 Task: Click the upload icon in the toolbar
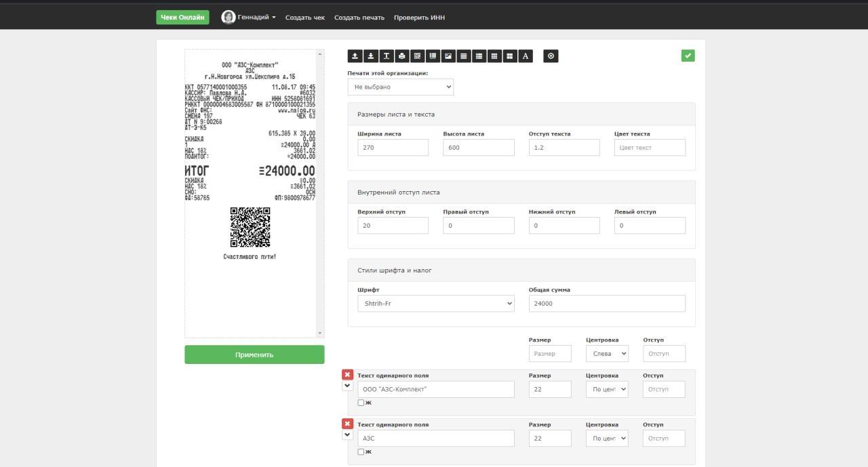(355, 56)
